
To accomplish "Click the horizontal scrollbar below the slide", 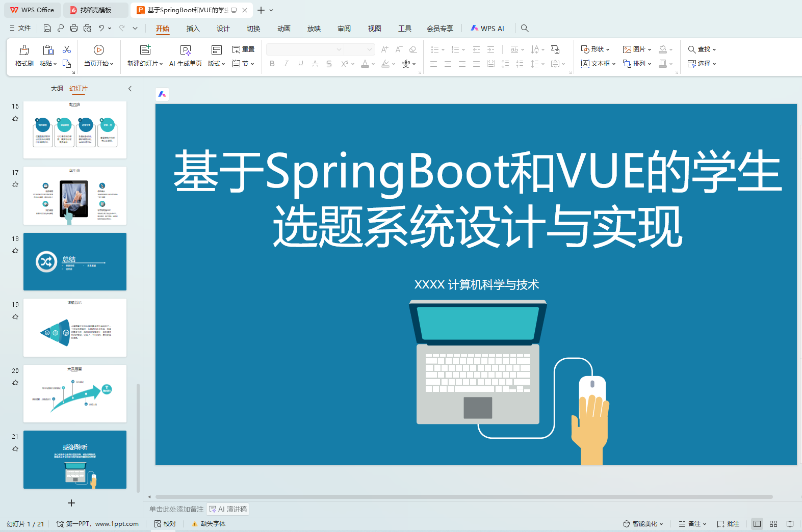I will pos(464,497).
